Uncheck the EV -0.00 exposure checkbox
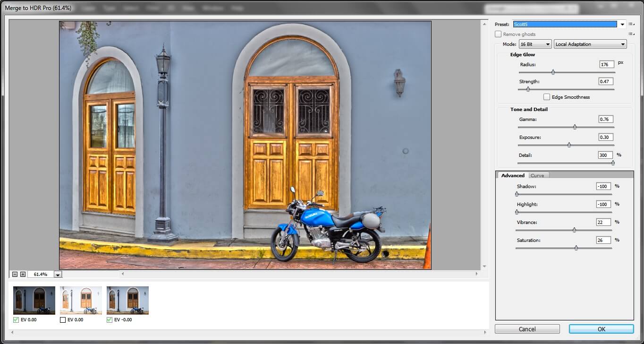Screen dimensions: 644x344 coord(110,320)
